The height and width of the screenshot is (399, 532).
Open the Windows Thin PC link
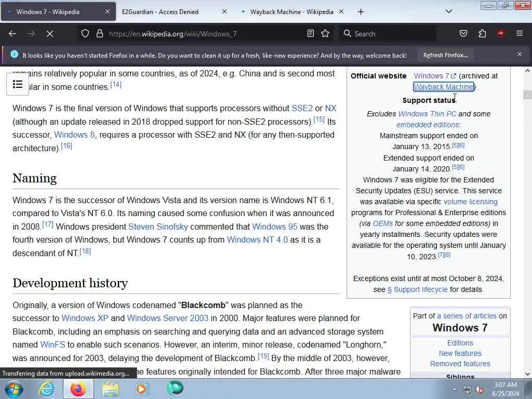[x=427, y=114]
